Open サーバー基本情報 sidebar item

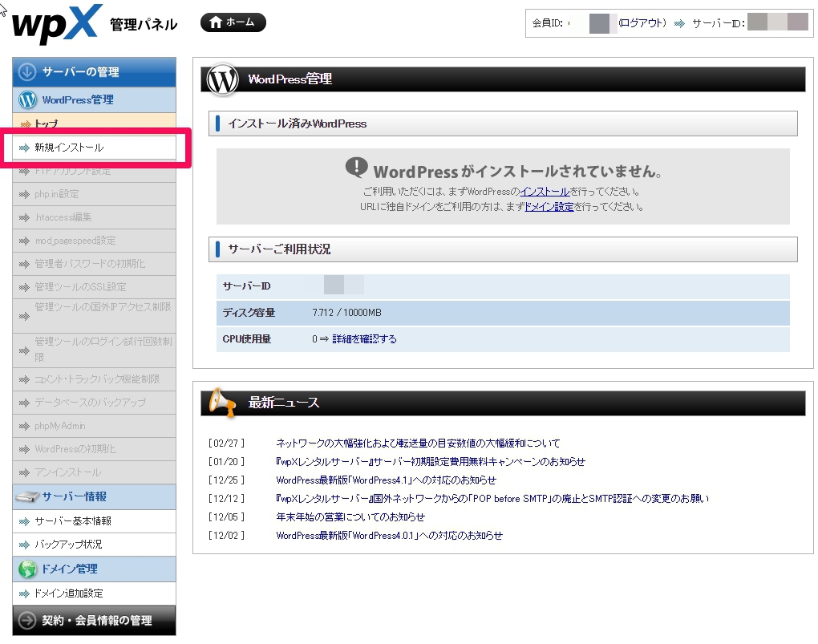click(94, 520)
